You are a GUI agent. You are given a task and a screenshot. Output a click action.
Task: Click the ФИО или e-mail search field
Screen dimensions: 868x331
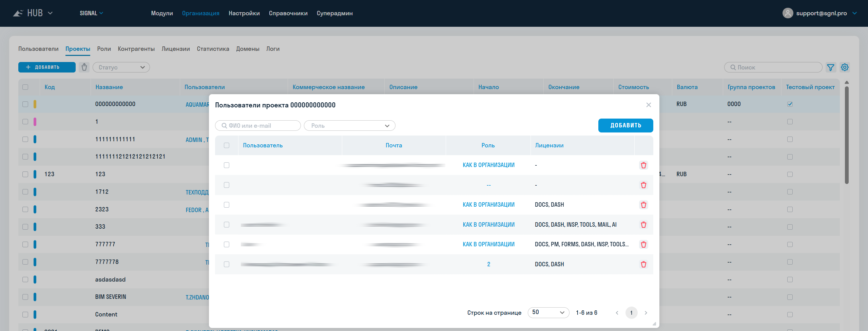(258, 126)
